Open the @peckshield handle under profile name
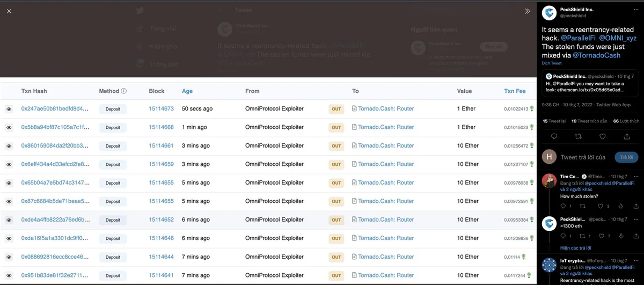Screen dimensions: 644x285 573,16
